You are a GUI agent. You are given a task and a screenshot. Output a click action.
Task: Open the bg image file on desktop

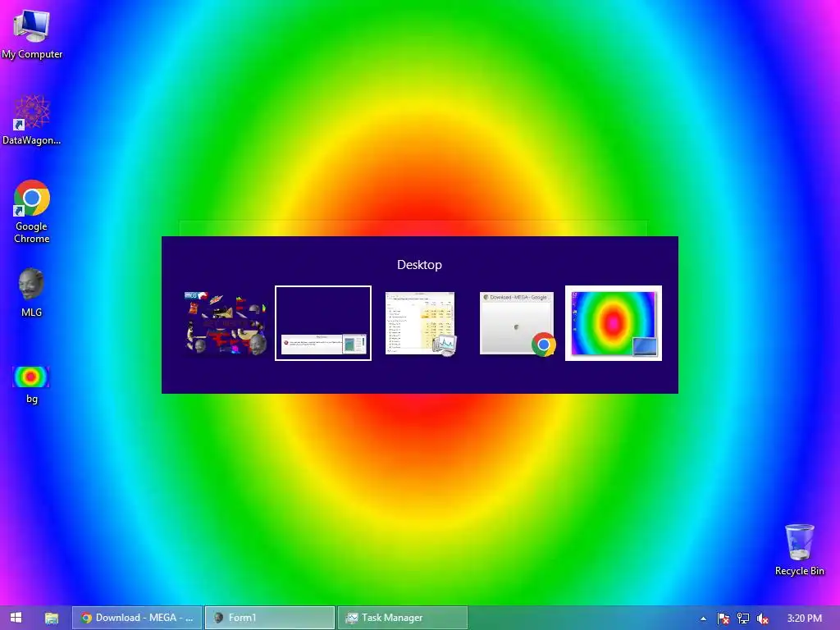point(32,385)
